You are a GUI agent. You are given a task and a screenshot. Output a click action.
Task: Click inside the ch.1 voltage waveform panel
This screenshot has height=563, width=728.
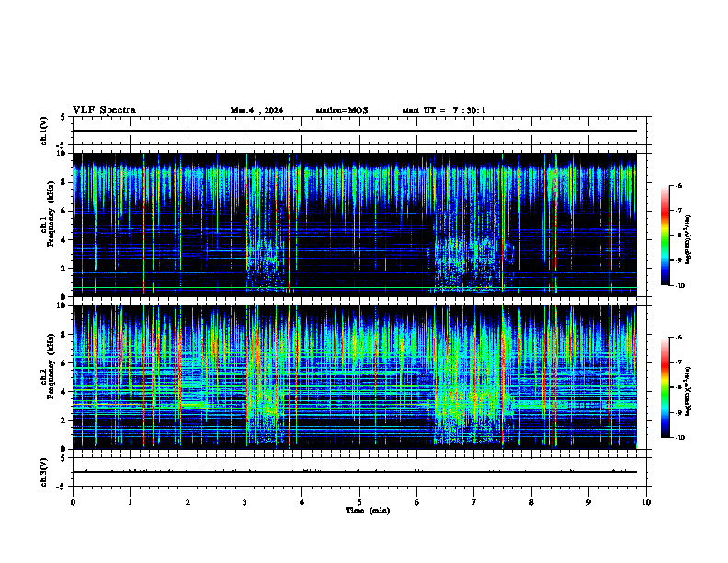coord(359,131)
